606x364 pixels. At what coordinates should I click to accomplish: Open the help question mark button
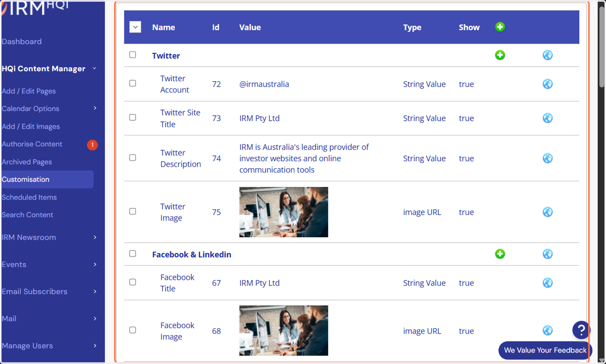581,330
